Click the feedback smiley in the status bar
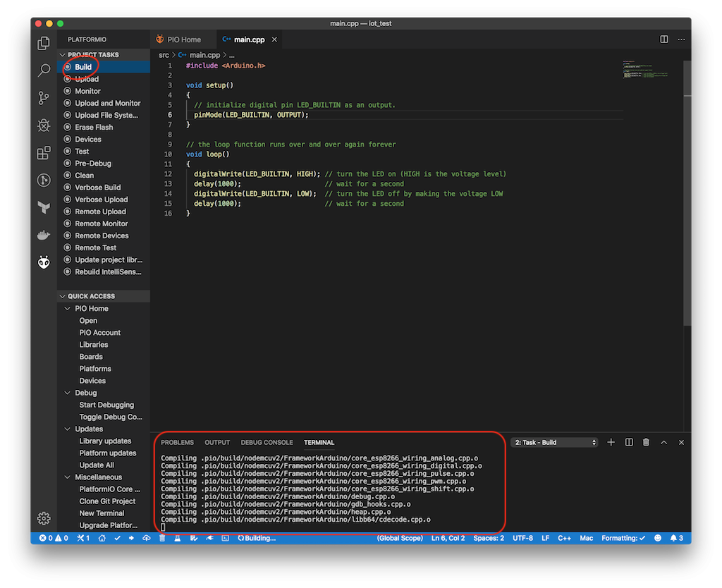 (x=658, y=538)
